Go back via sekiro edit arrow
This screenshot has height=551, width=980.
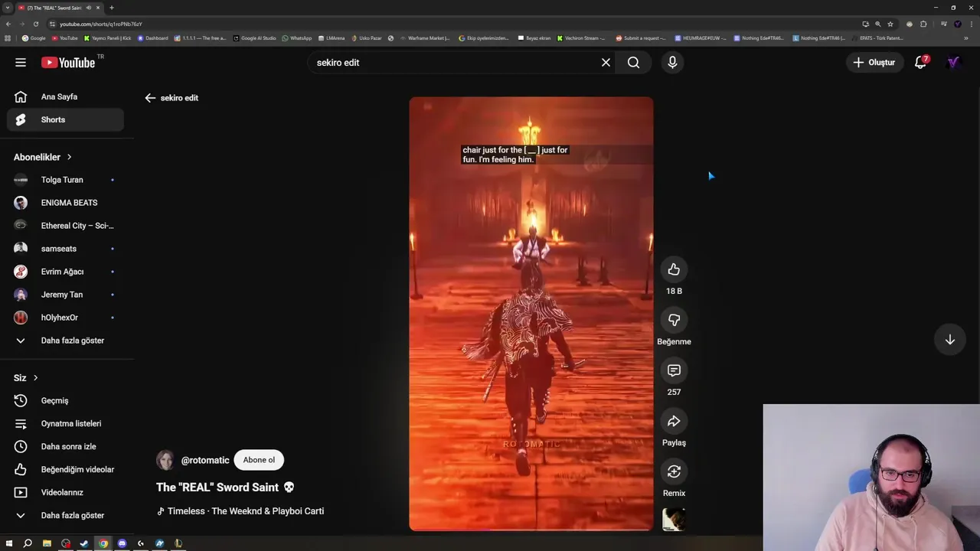[150, 98]
